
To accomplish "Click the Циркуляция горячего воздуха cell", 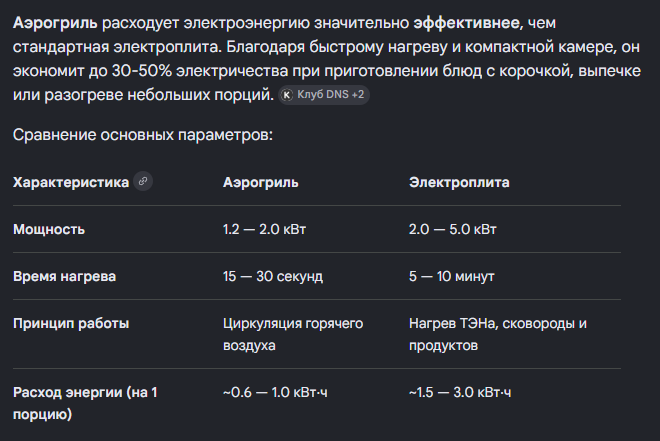I will tap(293, 335).
